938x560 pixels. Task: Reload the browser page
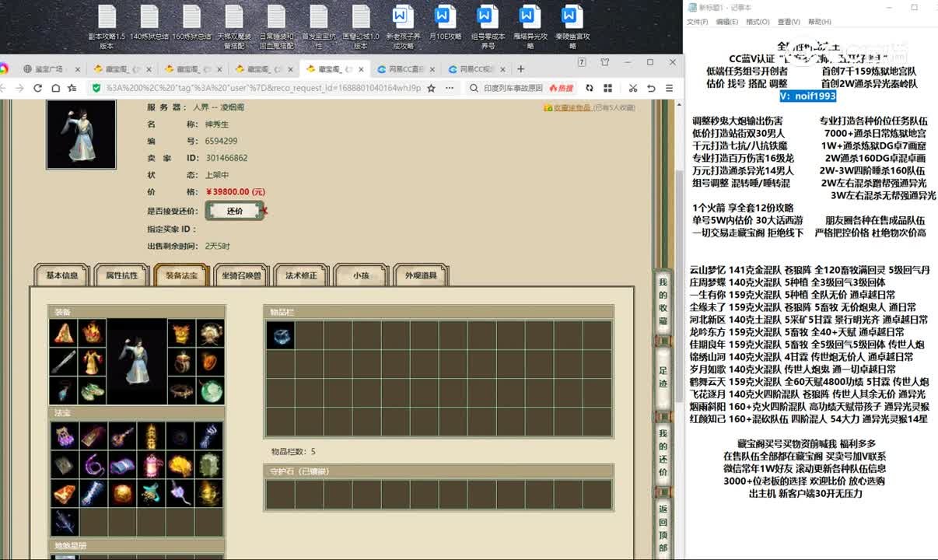[37, 88]
